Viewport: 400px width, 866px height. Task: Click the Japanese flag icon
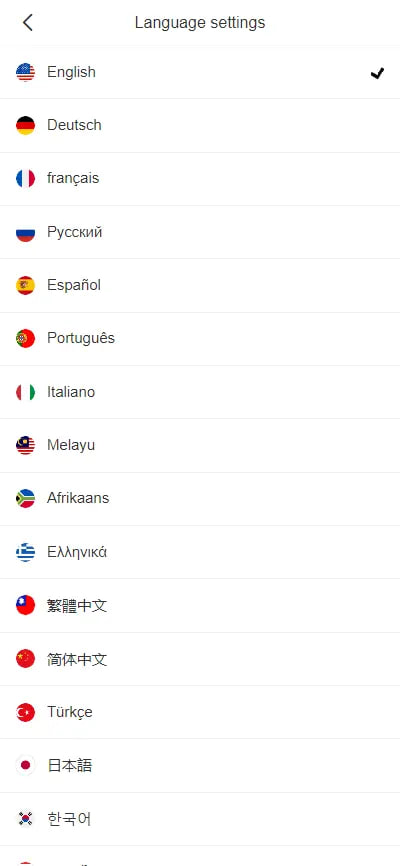[x=25, y=765]
